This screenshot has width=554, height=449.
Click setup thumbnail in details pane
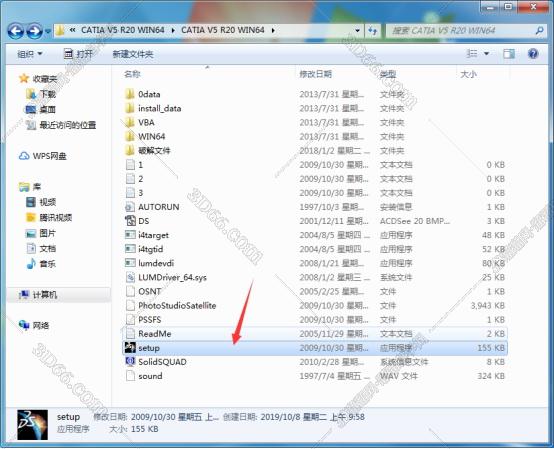click(x=33, y=425)
